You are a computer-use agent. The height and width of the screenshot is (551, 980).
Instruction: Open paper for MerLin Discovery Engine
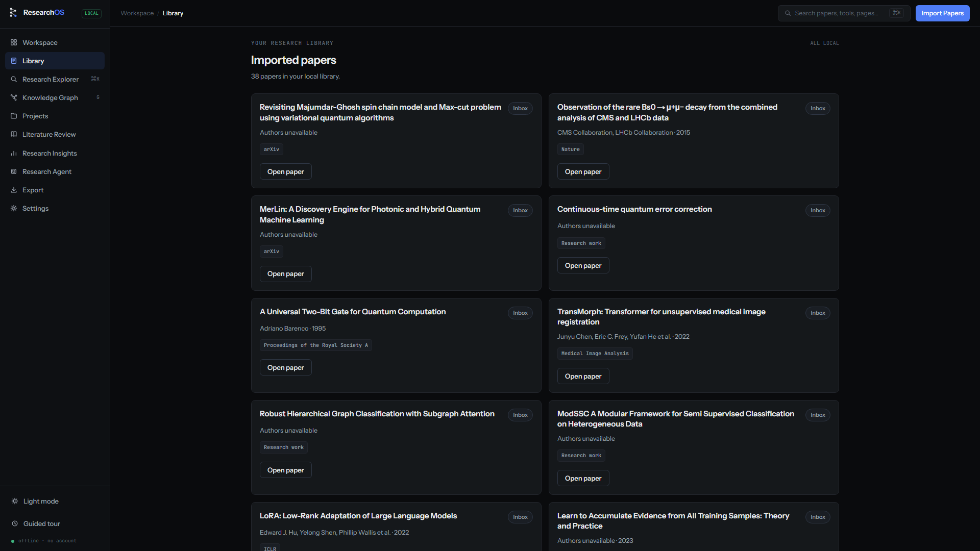click(285, 274)
